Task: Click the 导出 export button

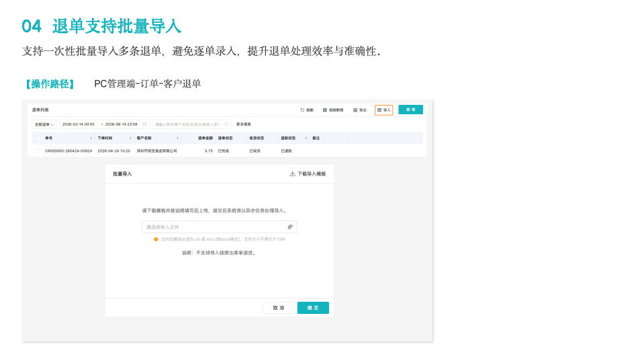Action: [x=360, y=110]
